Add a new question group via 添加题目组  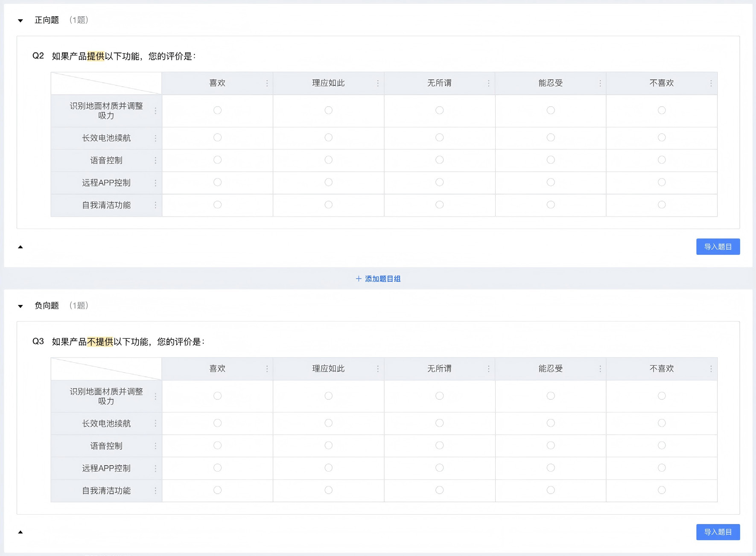click(x=378, y=279)
